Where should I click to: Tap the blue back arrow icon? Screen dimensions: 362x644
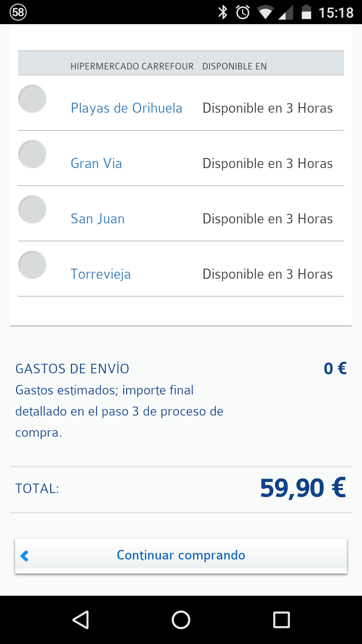tap(24, 555)
